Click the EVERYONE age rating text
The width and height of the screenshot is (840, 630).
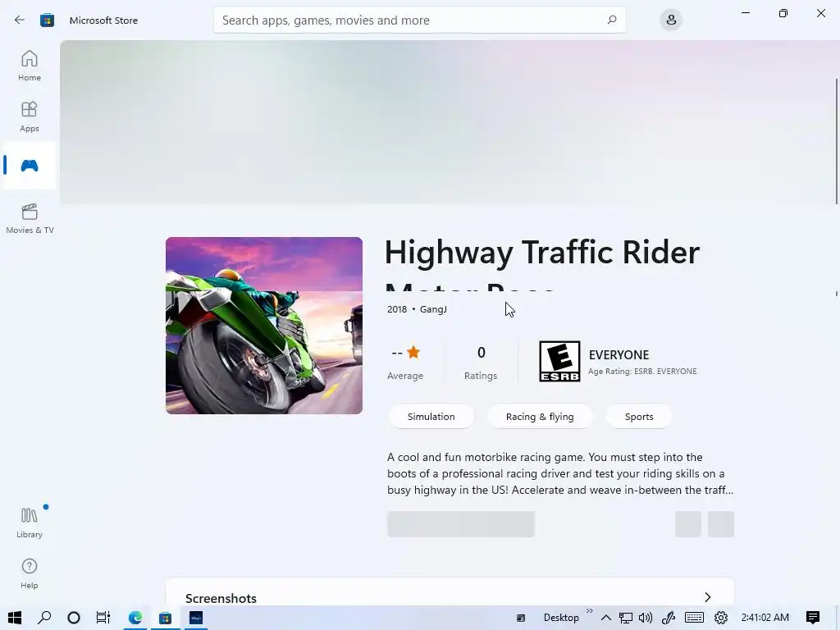[619, 354]
